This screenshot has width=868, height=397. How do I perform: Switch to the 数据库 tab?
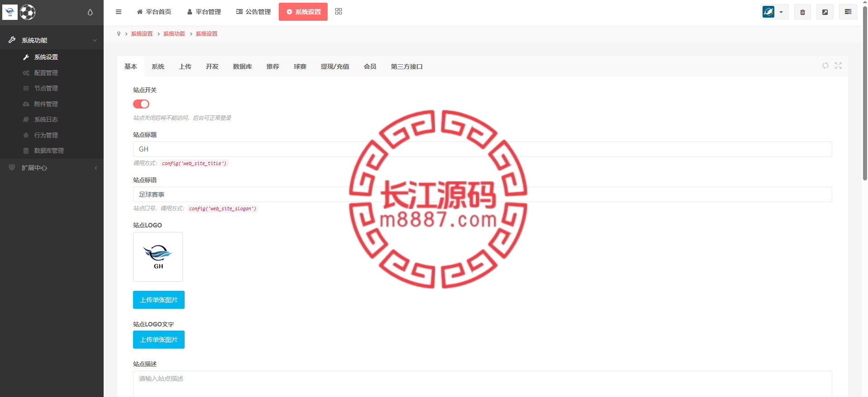pos(243,66)
